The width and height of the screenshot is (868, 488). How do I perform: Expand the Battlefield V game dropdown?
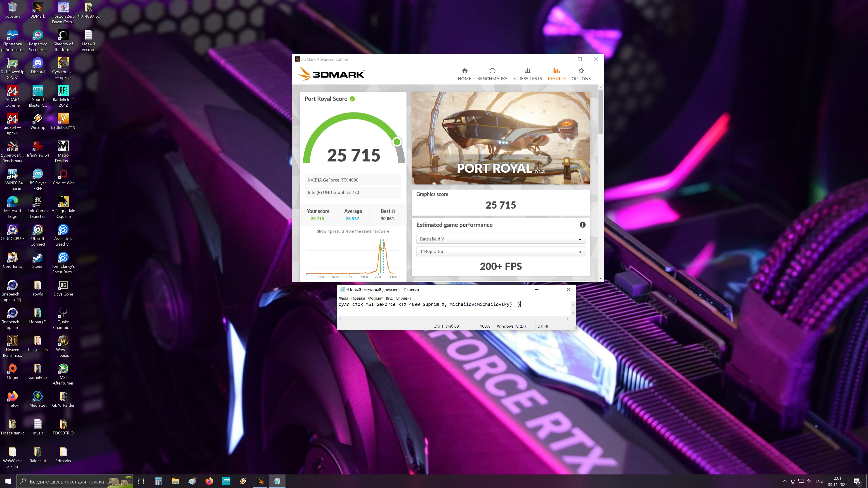(500, 239)
